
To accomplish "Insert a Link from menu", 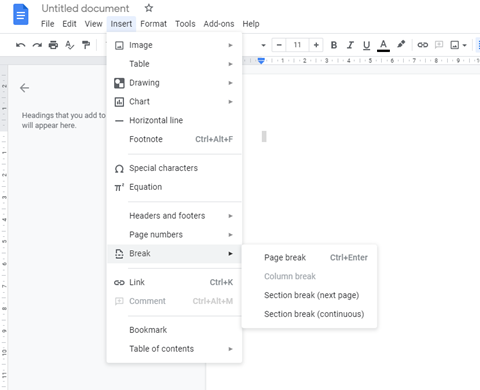I will (174, 282).
